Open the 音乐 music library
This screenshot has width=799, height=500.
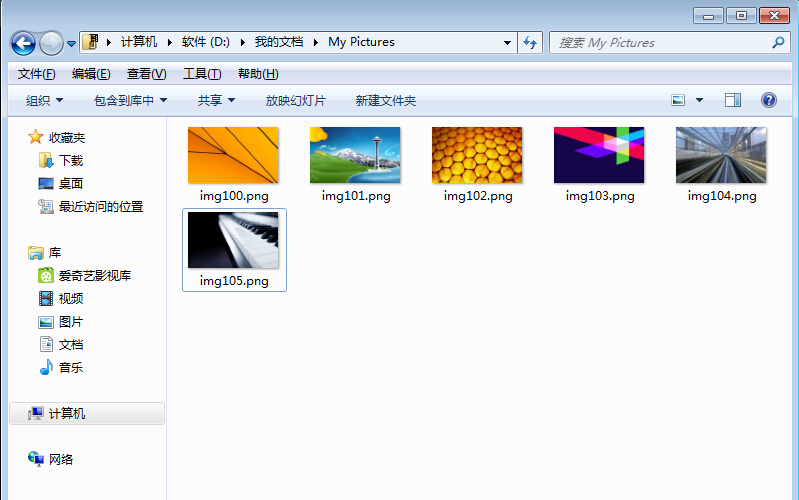pos(70,367)
